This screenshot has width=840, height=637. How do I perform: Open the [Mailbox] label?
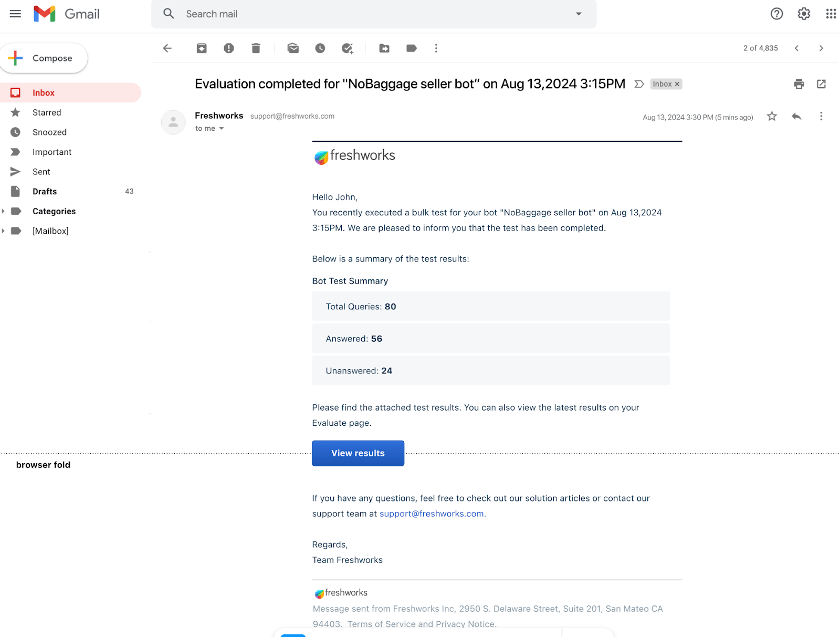(x=50, y=231)
